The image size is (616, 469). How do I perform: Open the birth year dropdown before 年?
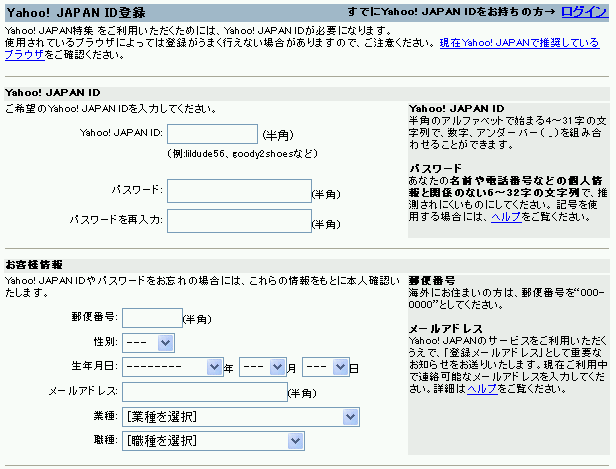pos(173,367)
